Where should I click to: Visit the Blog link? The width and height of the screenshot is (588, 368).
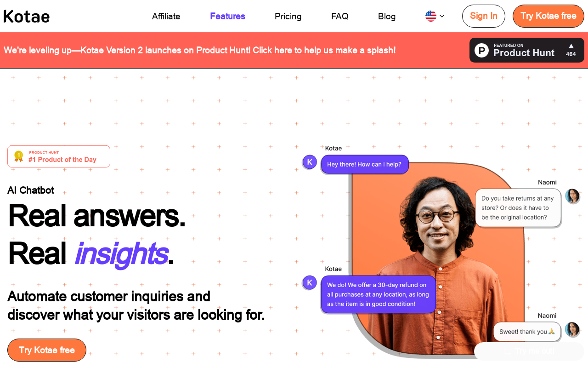387,17
